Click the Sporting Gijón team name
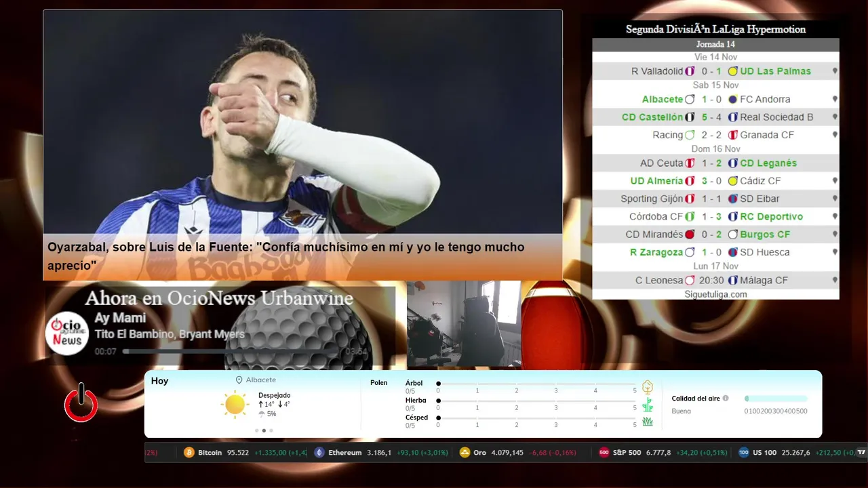Viewport: 868px width, 488px height. click(652, 199)
